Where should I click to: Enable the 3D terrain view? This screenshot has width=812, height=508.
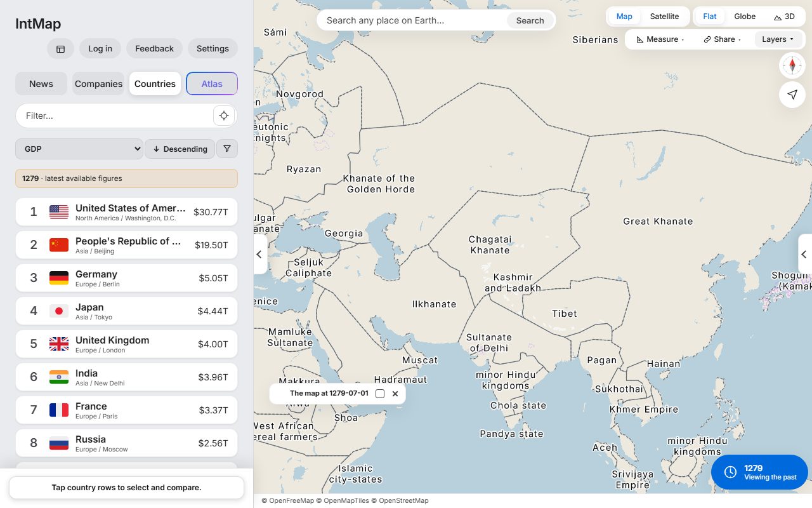pos(784,17)
